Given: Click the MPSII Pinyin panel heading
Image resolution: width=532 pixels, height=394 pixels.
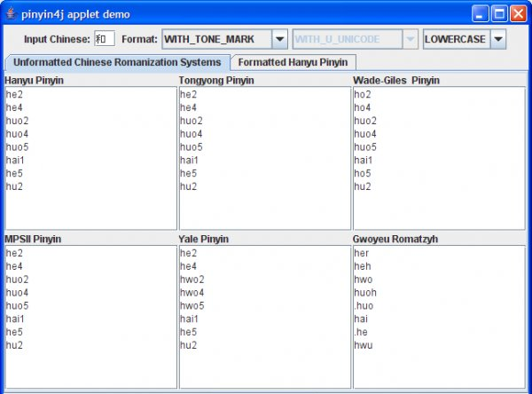Looking at the screenshot, I should (33, 239).
